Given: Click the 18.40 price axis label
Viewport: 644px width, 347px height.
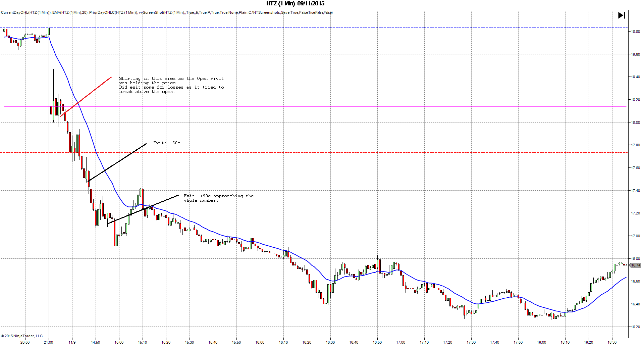Looking at the screenshot, I should pyautogui.click(x=635, y=77).
